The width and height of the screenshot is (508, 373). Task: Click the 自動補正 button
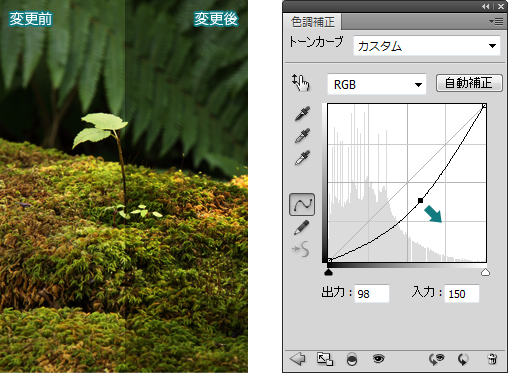click(x=469, y=83)
